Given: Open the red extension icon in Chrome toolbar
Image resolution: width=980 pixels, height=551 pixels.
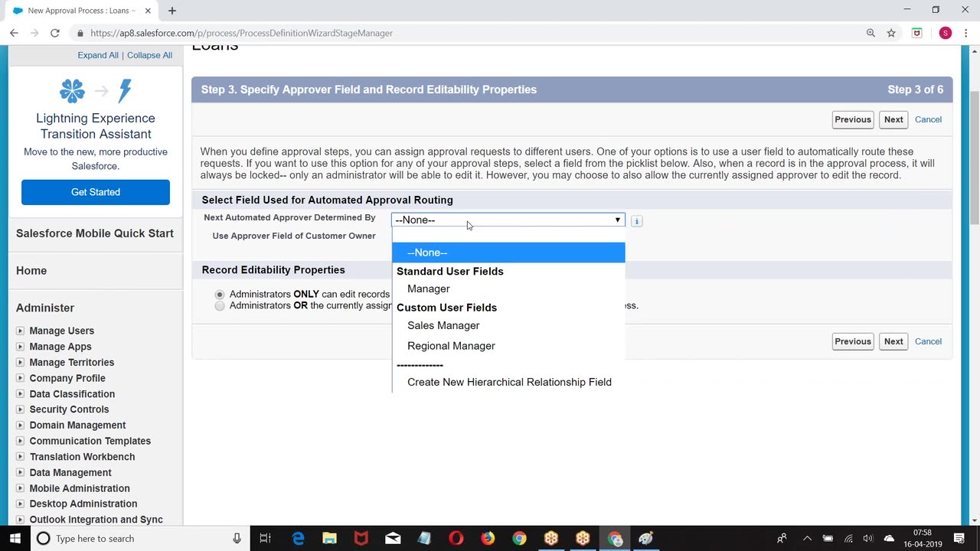Looking at the screenshot, I should (916, 33).
